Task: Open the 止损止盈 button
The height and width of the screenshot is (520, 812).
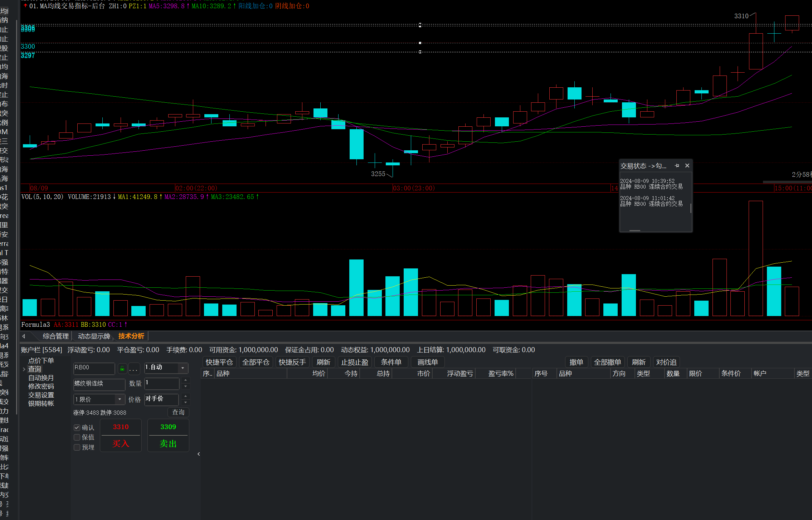Action: coord(355,362)
